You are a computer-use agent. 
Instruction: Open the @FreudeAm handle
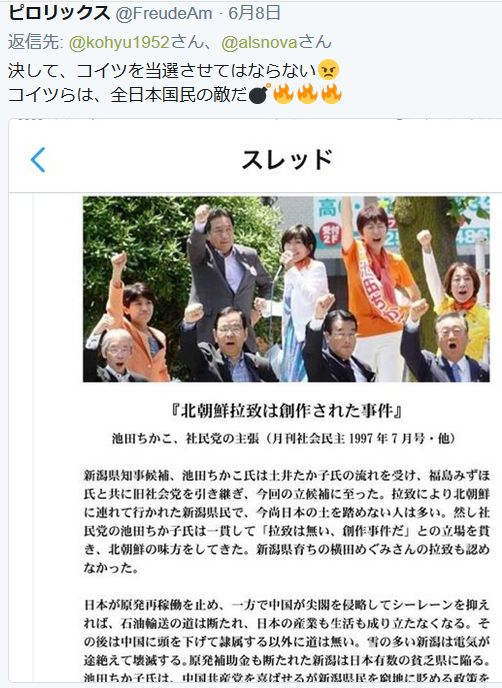point(164,14)
